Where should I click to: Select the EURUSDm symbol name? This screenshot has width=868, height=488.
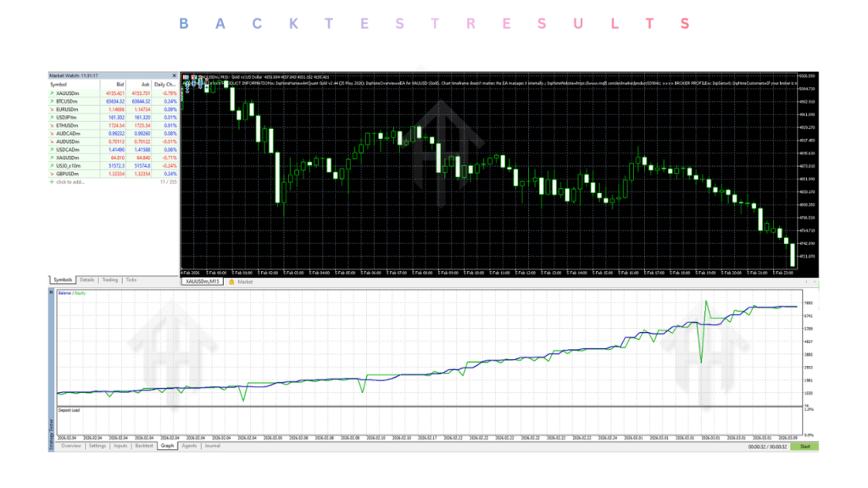coord(67,109)
